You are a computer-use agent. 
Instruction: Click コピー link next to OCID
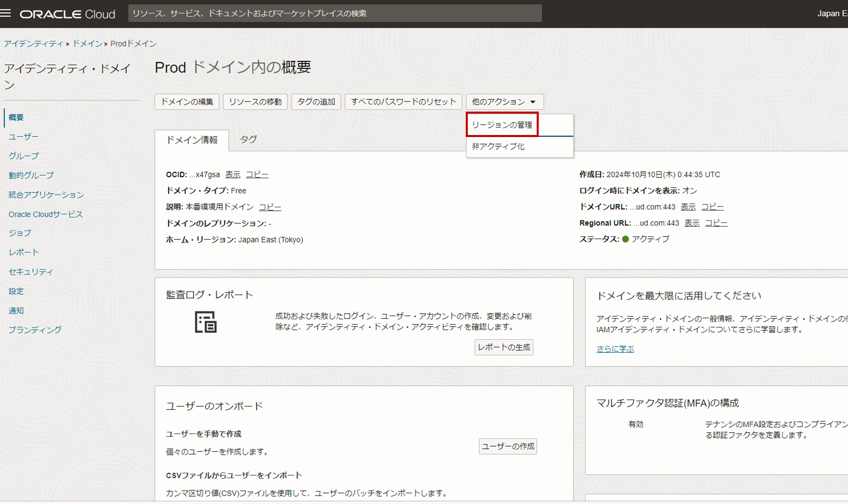click(257, 175)
